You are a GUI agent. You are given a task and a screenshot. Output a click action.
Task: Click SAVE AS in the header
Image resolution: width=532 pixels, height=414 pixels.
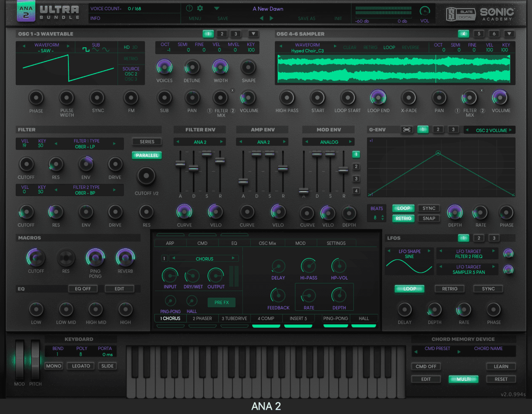306,18
